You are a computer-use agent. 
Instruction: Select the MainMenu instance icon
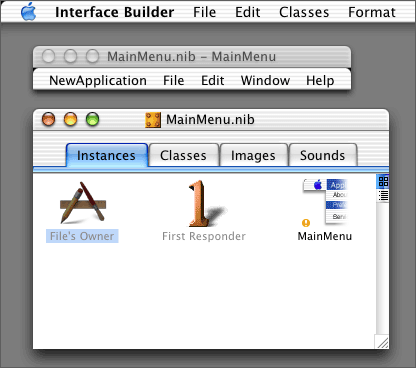325,202
